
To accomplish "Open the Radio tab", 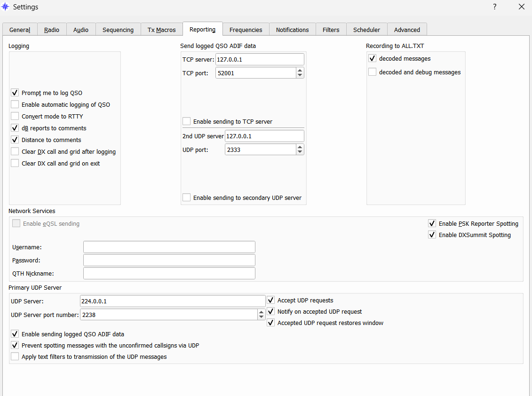I will (52, 30).
